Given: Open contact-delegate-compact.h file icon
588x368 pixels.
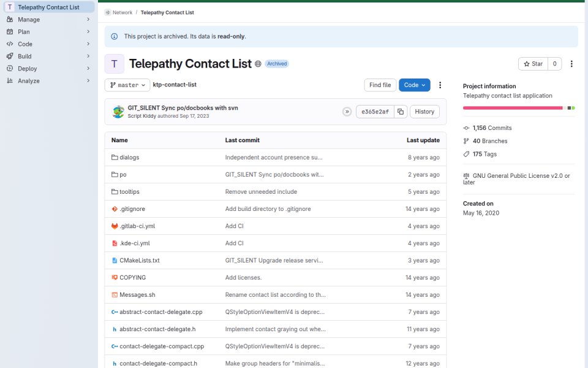Looking at the screenshot, I should (115, 364).
